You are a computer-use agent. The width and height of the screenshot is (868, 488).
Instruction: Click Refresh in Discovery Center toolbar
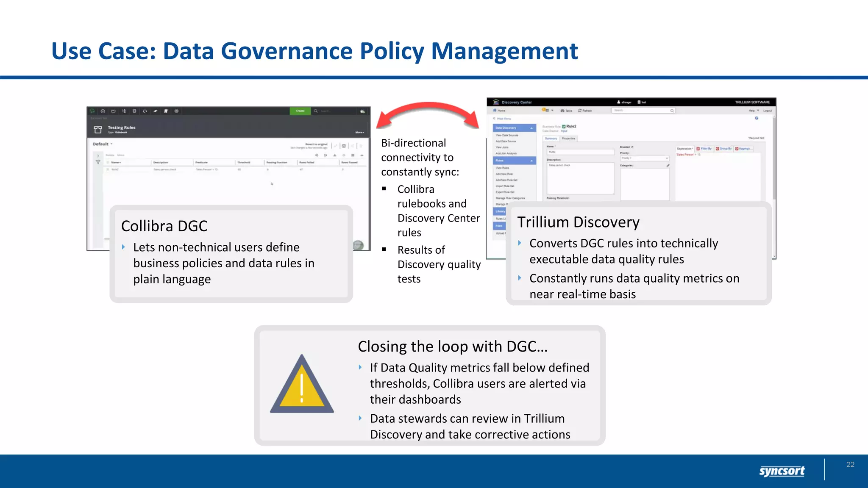[x=585, y=111]
